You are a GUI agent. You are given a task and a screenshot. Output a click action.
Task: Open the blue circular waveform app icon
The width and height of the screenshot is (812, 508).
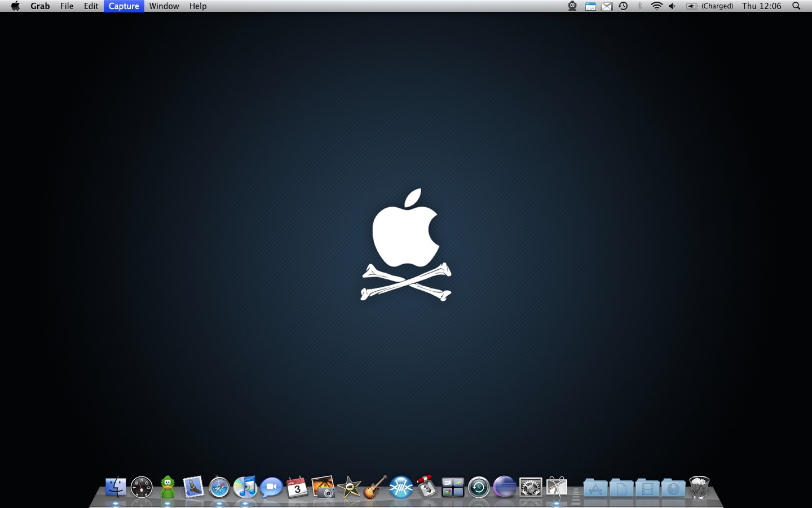tap(401, 487)
